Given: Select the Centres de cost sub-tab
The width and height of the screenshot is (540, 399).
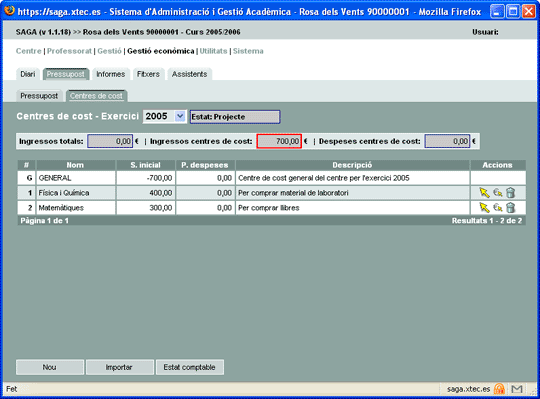Looking at the screenshot, I should pyautogui.click(x=96, y=96).
